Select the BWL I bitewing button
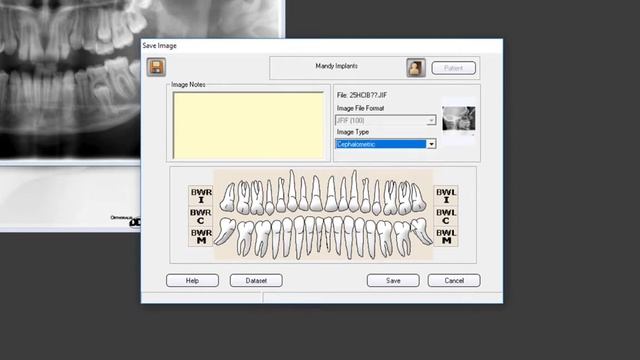Screen dimensions: 640x360 click(446, 196)
